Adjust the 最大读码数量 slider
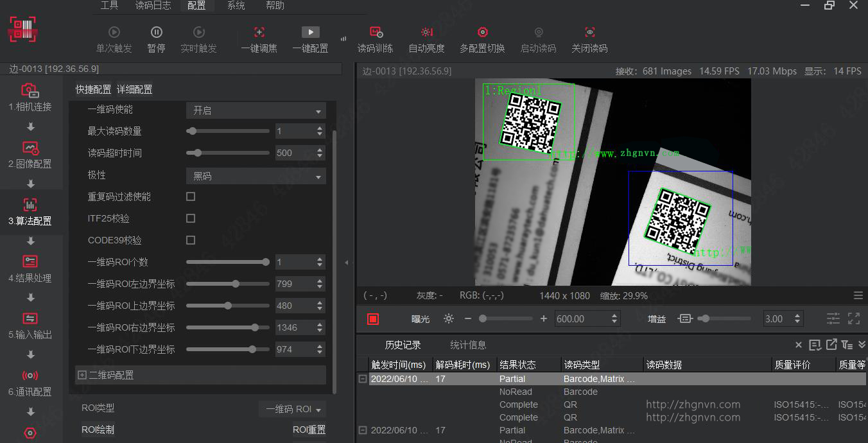The height and width of the screenshot is (443, 868). (x=228, y=131)
